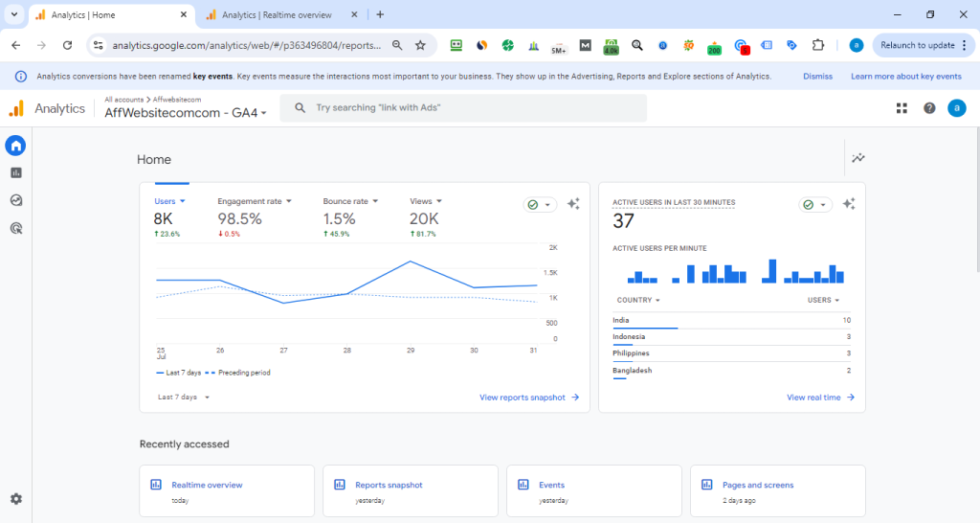Viewport: 980px width, 523px height.
Task: Open the Reports icon in left sidebar
Action: coord(15,173)
